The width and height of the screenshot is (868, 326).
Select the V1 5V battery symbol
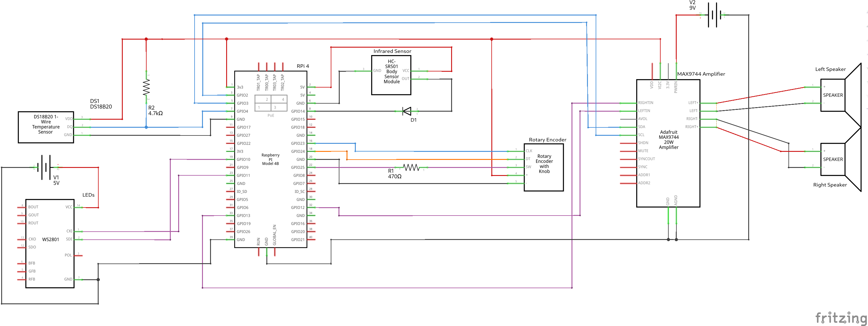coord(46,167)
